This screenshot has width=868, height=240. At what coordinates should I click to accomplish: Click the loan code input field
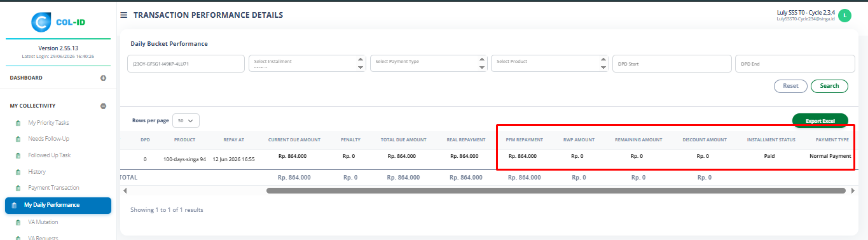[x=186, y=64]
